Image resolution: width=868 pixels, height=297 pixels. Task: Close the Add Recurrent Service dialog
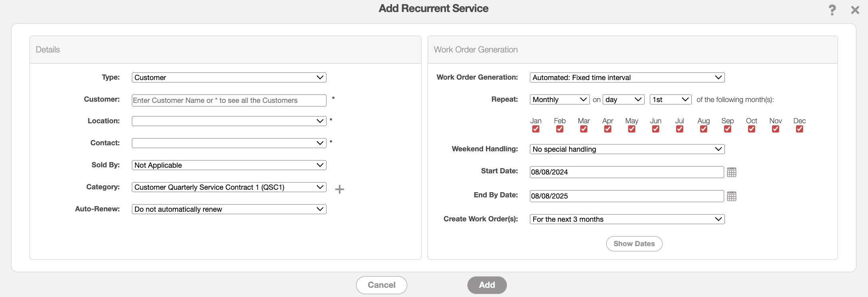[855, 10]
